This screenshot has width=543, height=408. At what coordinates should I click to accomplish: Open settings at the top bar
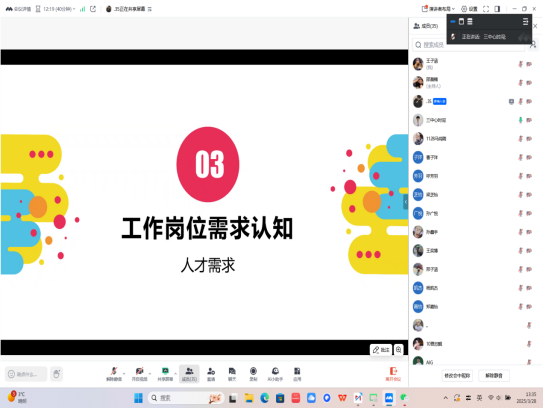click(x=469, y=9)
